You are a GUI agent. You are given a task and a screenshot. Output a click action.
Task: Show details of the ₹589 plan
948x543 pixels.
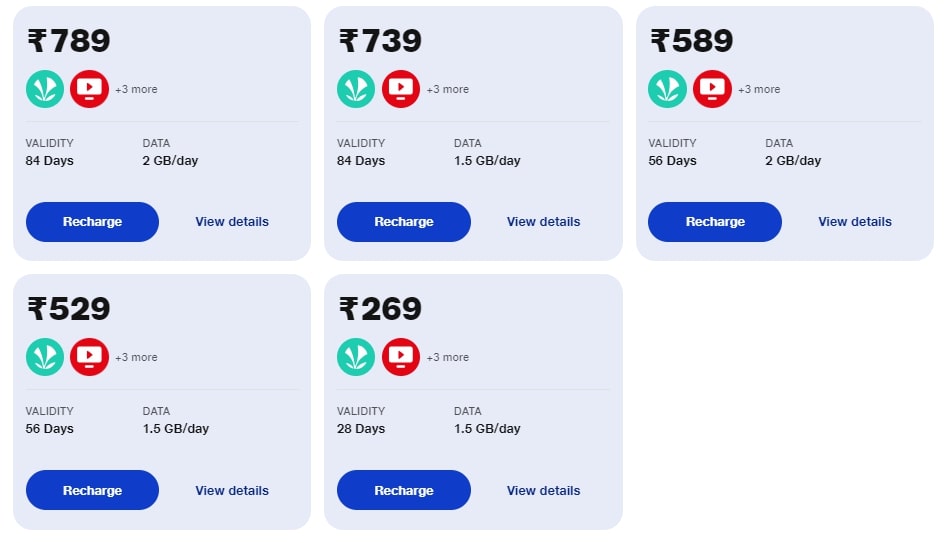pyautogui.click(x=855, y=222)
